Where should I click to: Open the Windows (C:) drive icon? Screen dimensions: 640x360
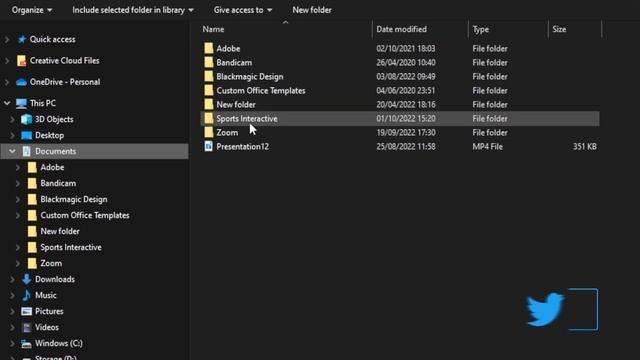[27, 344]
